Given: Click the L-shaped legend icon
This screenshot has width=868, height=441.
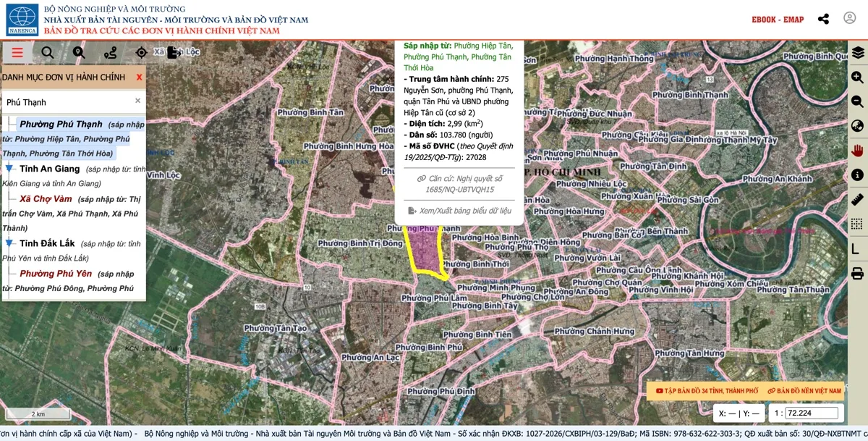Looking at the screenshot, I should 856,248.
